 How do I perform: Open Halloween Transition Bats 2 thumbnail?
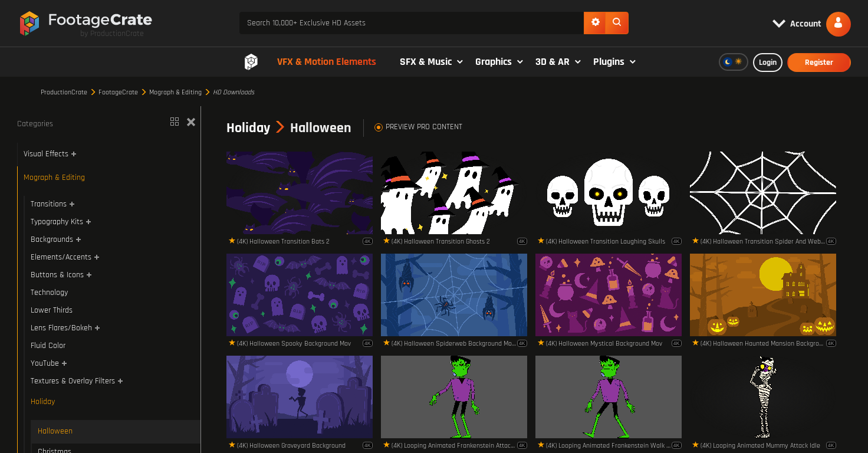[x=300, y=193]
